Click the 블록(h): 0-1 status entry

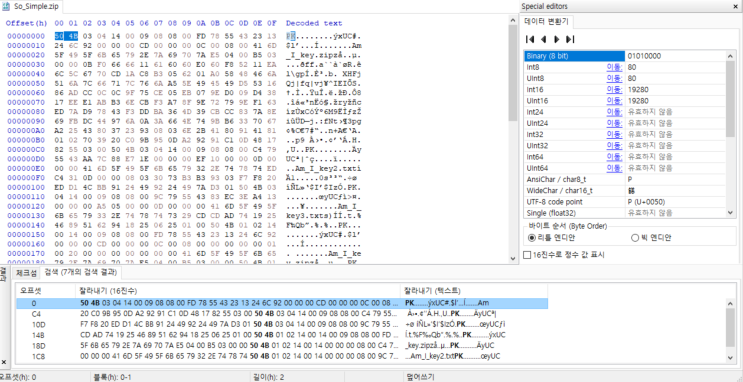[112, 377]
